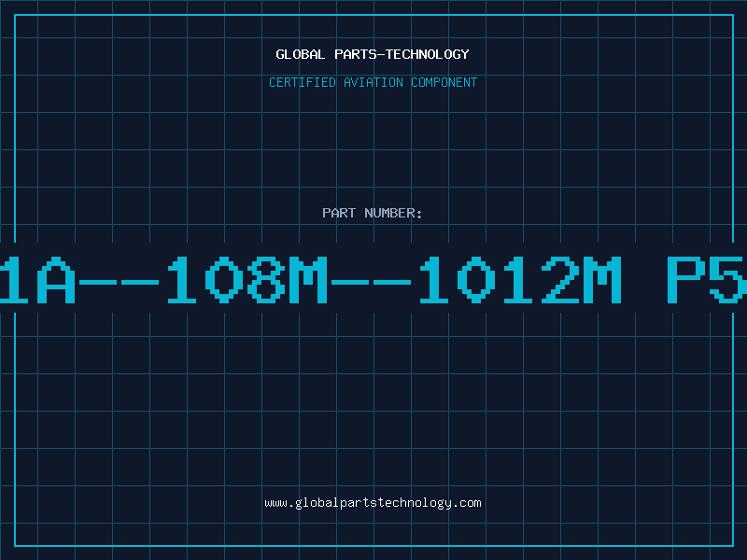Select the 'CERTIFIED AVIATION COMPONENT' subtitle
Screen dimensions: 747x560
pyautogui.click(x=373, y=82)
